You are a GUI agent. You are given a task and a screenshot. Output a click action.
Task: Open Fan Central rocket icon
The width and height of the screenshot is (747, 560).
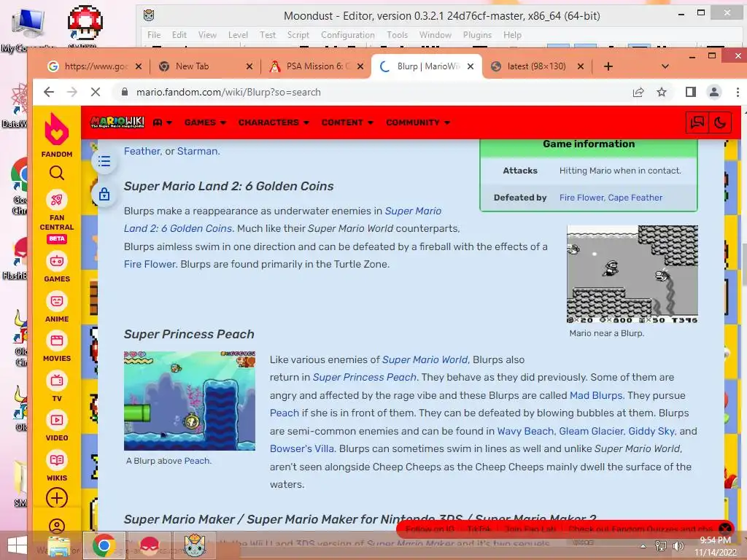tap(57, 200)
